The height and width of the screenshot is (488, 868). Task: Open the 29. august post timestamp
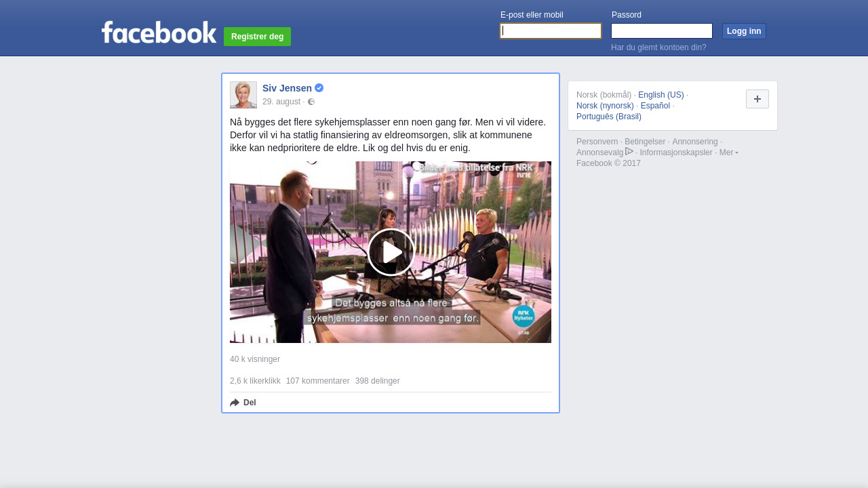281,102
